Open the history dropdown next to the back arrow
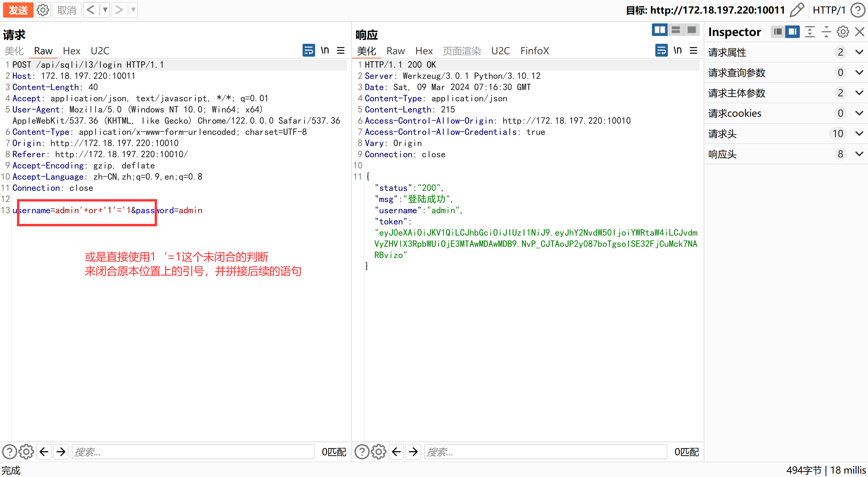 (105, 10)
